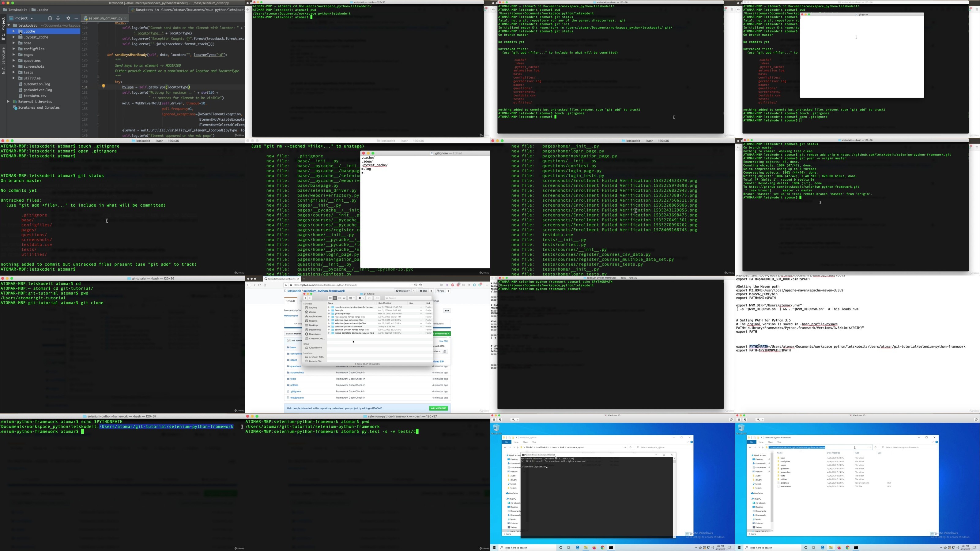Select the Code tab on GitHub repo page

[291, 301]
